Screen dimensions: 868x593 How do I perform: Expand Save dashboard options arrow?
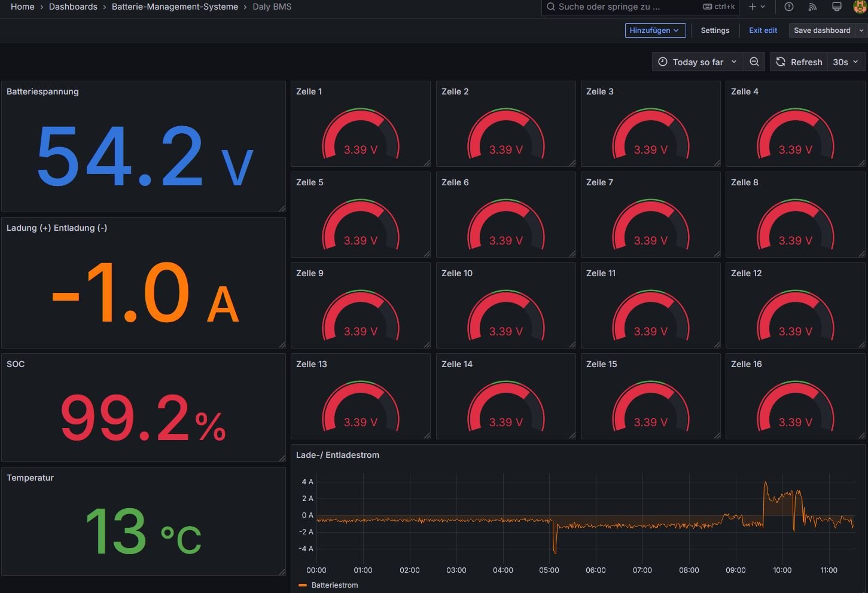pyautogui.click(x=861, y=30)
